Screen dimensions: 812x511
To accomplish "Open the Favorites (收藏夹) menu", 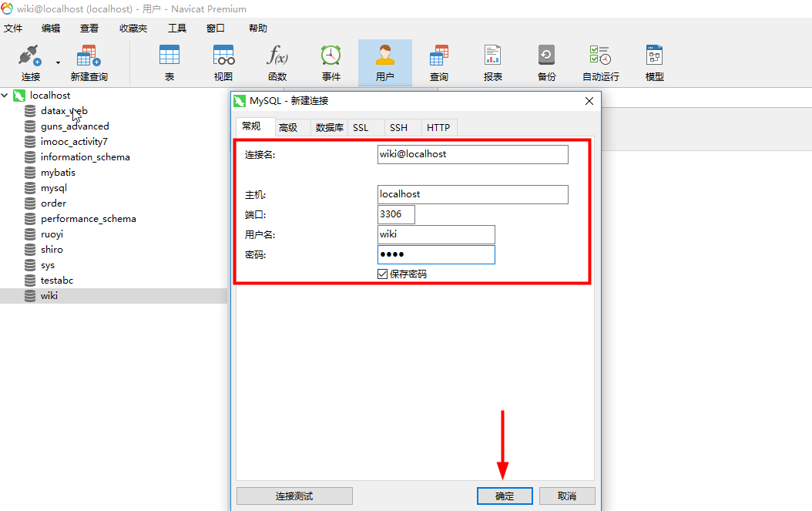I will (x=133, y=28).
